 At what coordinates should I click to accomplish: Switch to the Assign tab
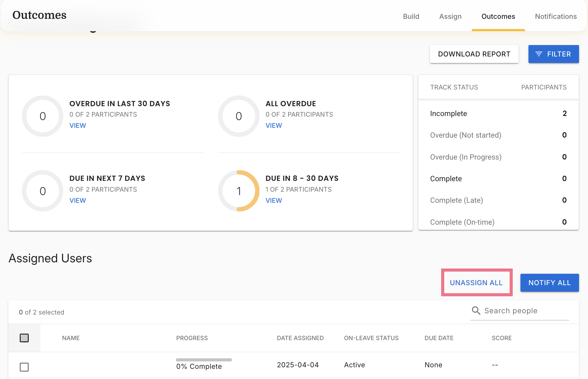tap(450, 16)
